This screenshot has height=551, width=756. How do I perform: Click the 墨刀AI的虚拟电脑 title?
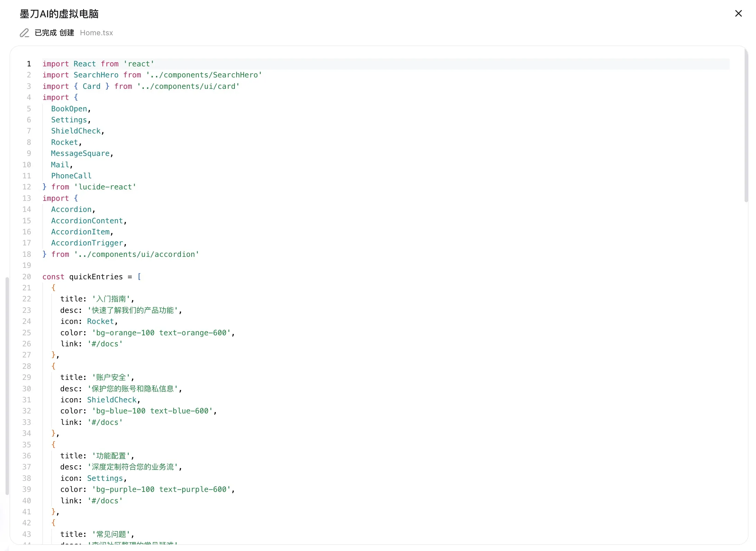click(59, 14)
